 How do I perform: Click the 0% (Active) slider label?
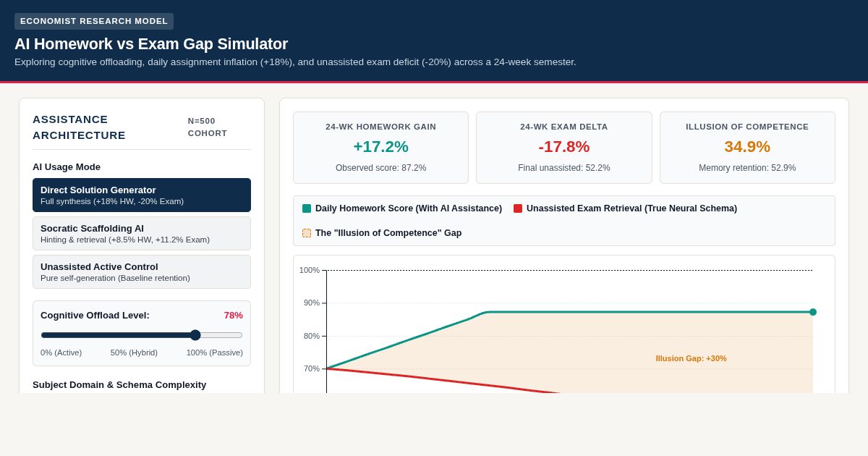click(x=61, y=352)
